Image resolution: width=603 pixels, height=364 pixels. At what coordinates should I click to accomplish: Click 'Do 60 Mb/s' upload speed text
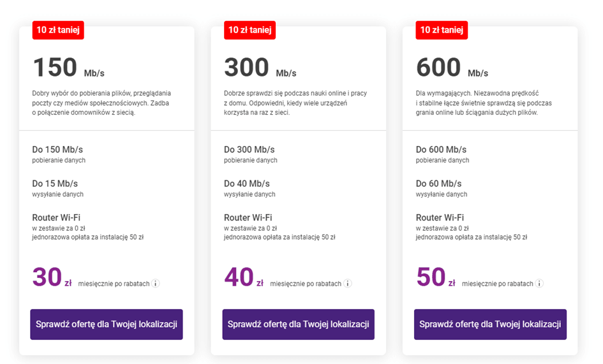(x=439, y=184)
